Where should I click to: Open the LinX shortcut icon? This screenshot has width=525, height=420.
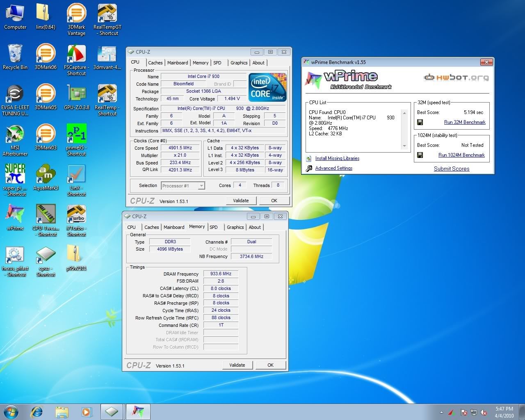click(x=76, y=180)
